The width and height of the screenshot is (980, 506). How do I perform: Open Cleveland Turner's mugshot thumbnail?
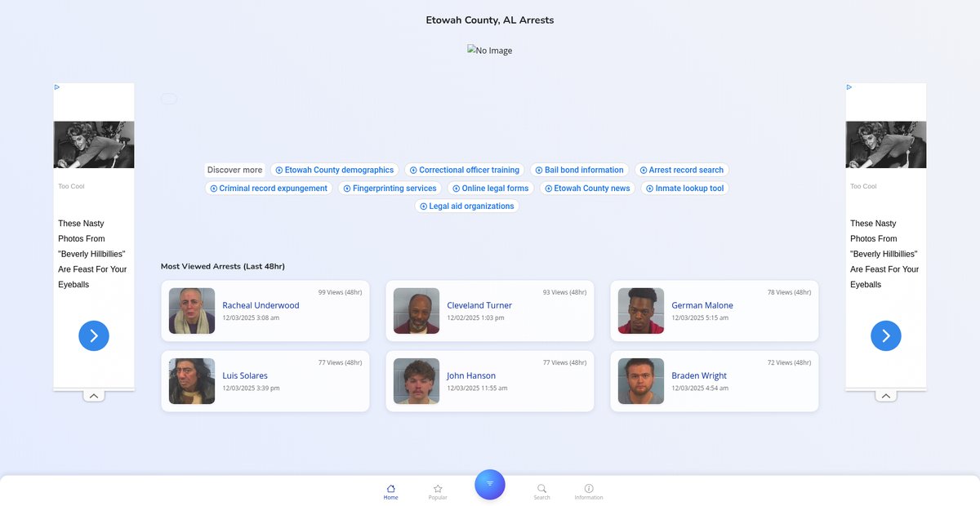pos(416,311)
